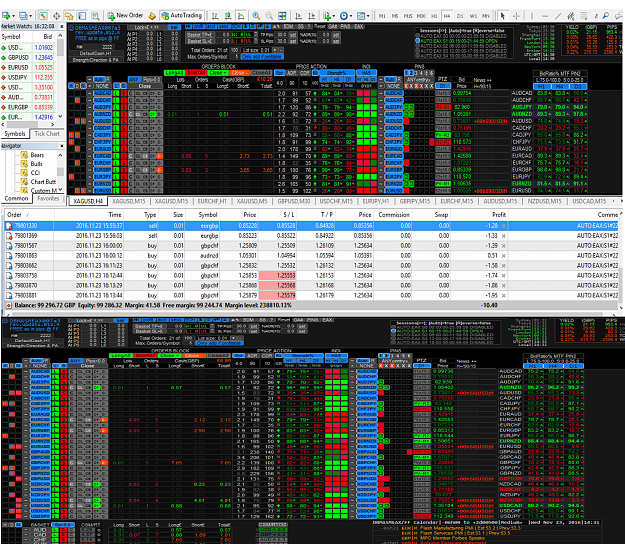
Task: Select the arrow cursor tool
Action: pos(502,16)
